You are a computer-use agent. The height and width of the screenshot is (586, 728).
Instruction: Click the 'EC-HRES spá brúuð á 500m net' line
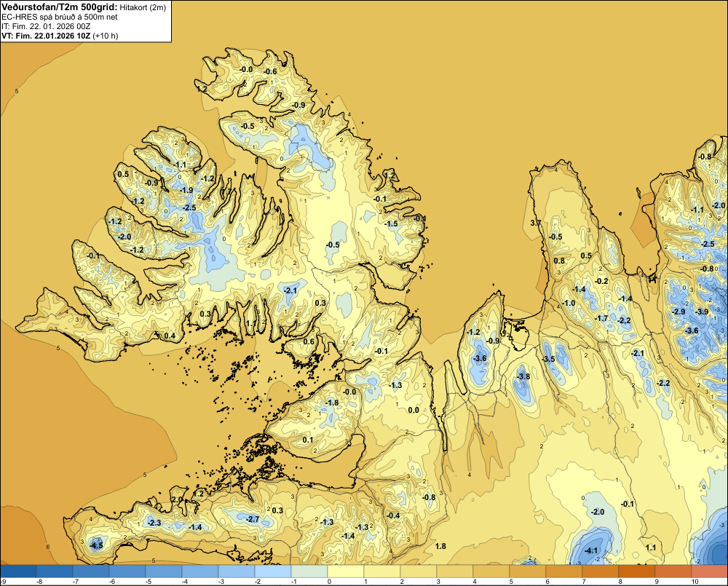60,17
